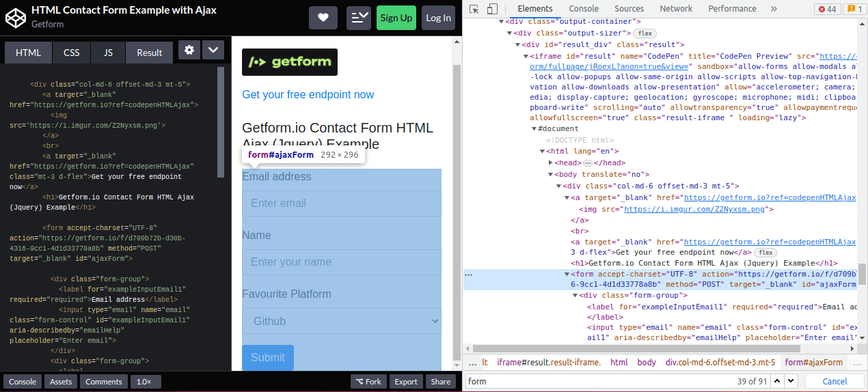
Task: Click the 1.0× zoom level control
Action: click(x=144, y=382)
